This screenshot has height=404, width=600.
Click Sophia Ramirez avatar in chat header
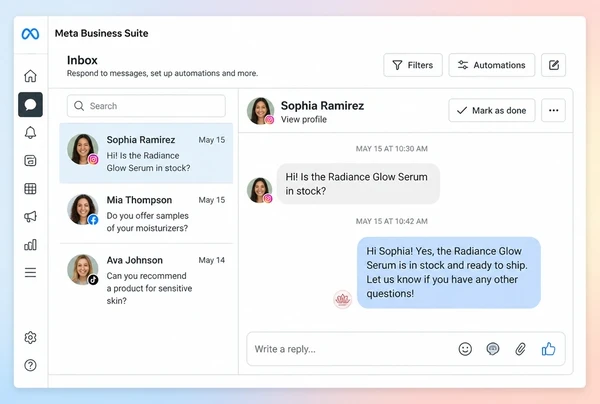[x=260, y=111]
